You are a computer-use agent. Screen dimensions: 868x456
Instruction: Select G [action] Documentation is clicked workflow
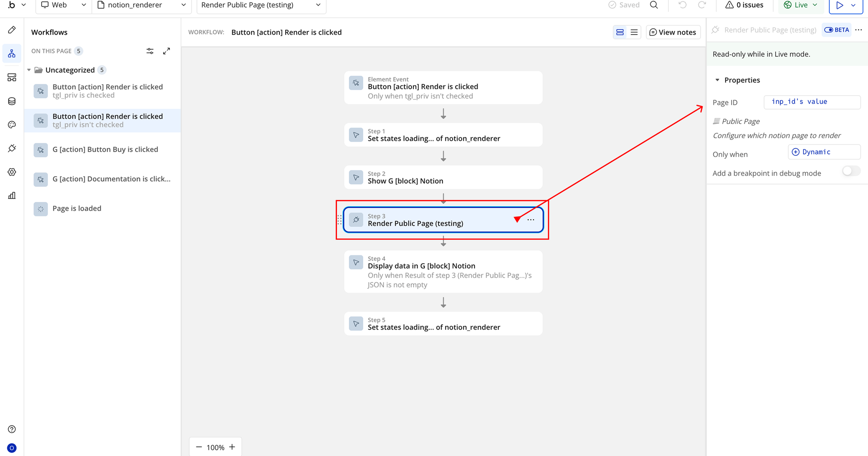(x=103, y=179)
